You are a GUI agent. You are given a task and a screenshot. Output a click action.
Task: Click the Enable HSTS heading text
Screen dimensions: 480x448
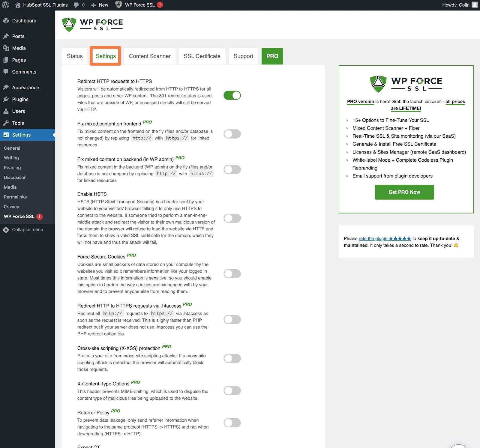(x=92, y=194)
